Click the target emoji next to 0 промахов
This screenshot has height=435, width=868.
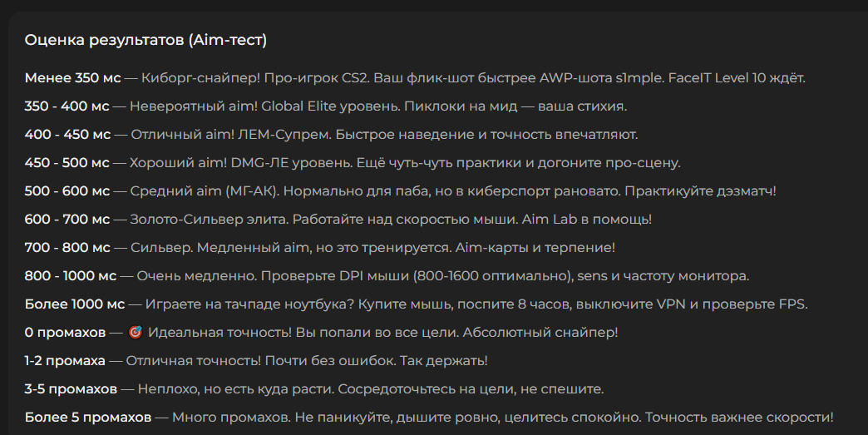coord(135,333)
